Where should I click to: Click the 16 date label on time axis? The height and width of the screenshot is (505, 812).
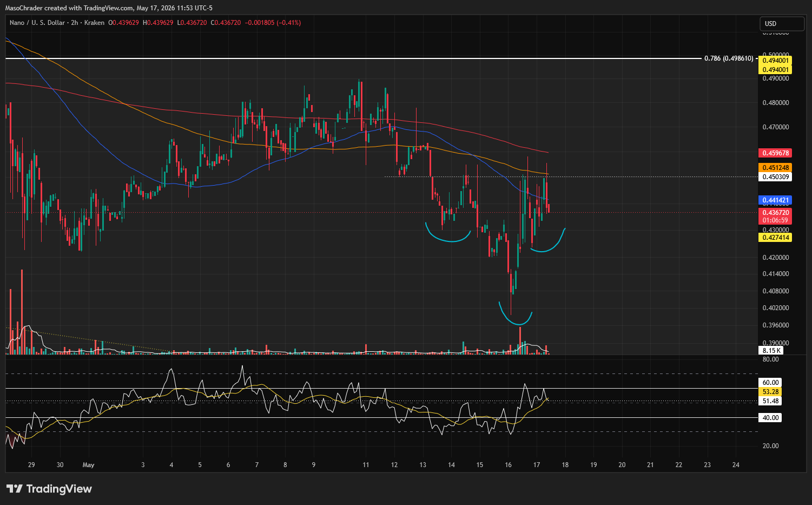tap(508, 465)
